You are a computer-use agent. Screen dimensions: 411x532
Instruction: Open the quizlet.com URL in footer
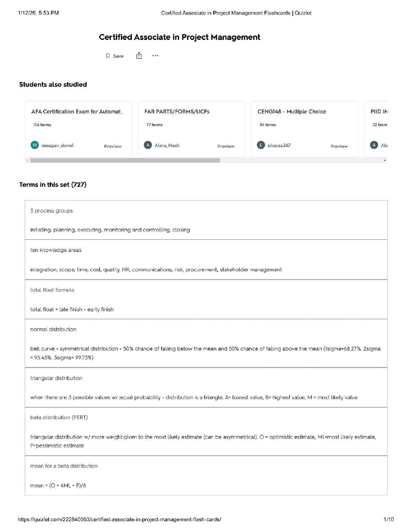coord(119,519)
